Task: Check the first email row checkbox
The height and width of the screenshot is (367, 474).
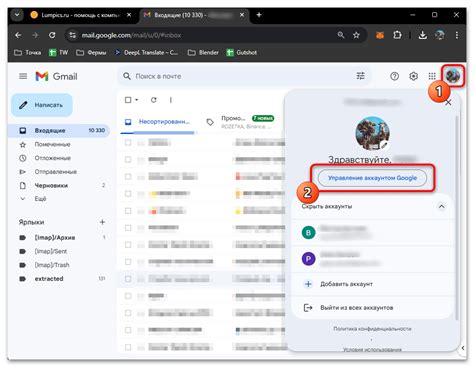Action: coord(128,143)
